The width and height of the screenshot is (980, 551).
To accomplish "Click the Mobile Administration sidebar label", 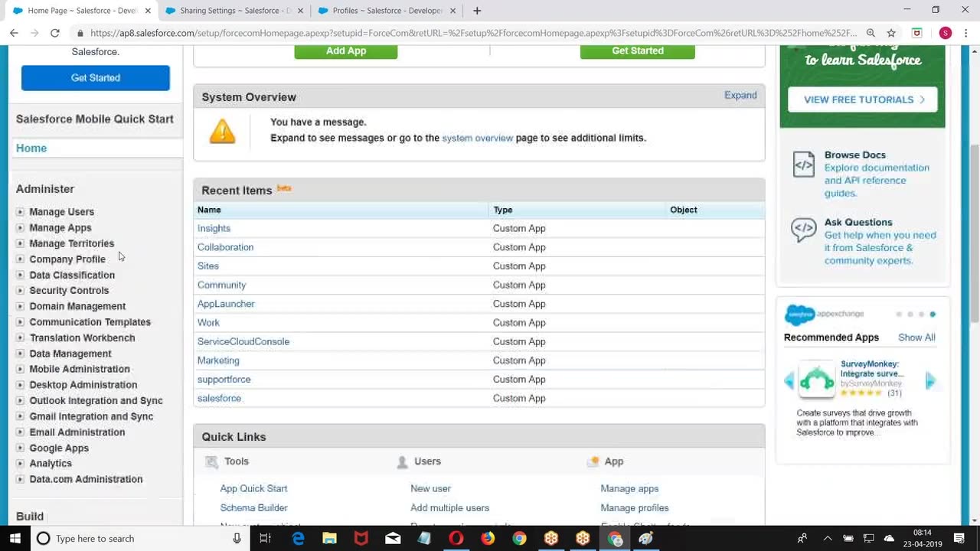I will (x=80, y=369).
